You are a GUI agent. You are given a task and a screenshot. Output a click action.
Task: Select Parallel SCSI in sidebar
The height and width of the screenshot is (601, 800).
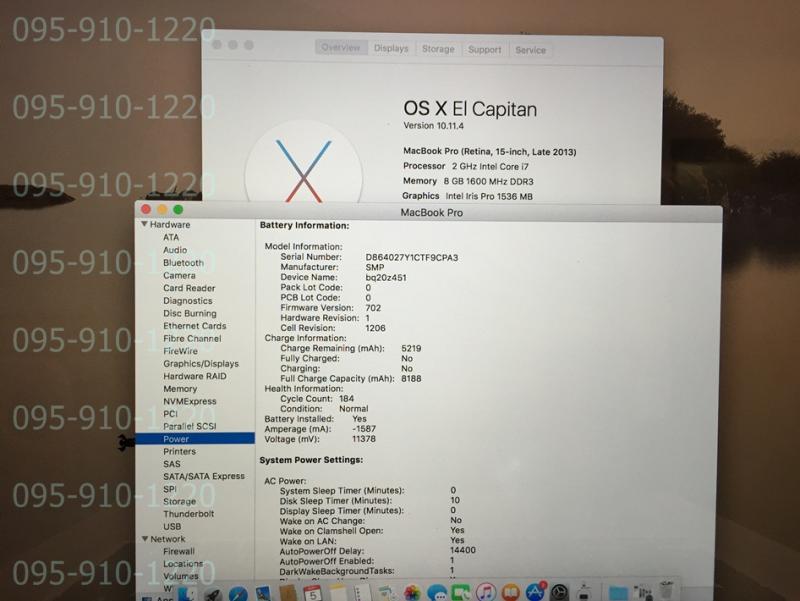190,426
